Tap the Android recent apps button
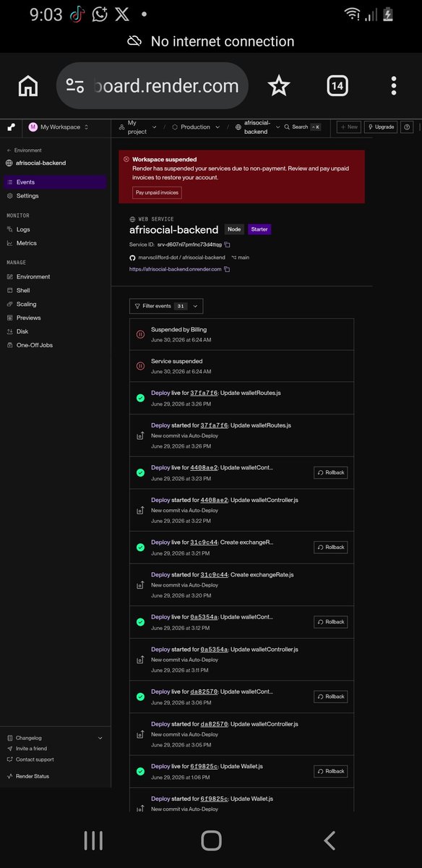 click(x=93, y=840)
